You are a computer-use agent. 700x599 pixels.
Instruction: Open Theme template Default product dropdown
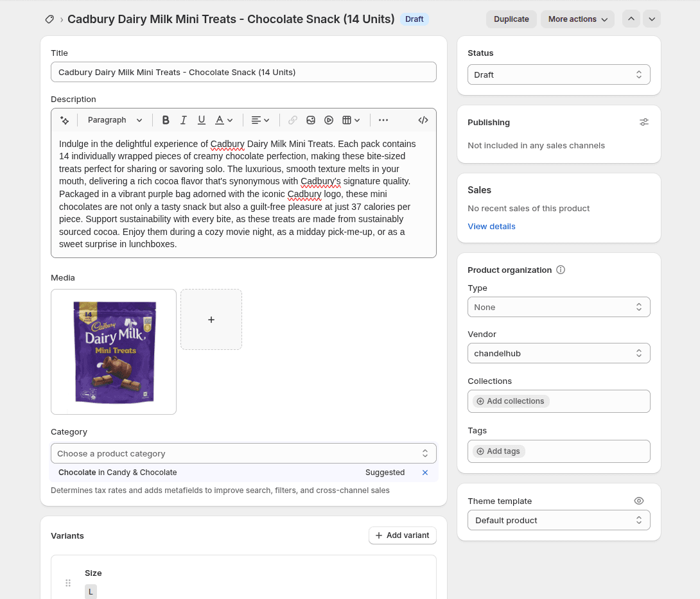tap(559, 521)
